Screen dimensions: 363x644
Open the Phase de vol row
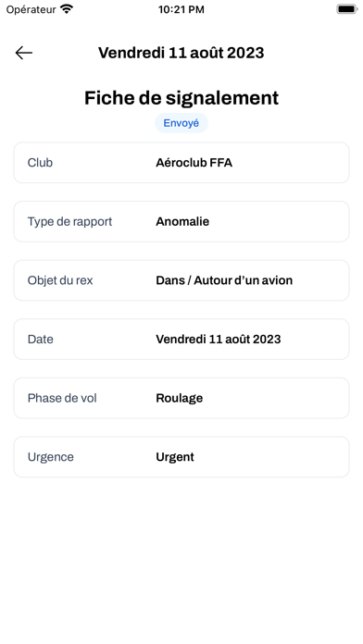pyautogui.click(x=181, y=398)
